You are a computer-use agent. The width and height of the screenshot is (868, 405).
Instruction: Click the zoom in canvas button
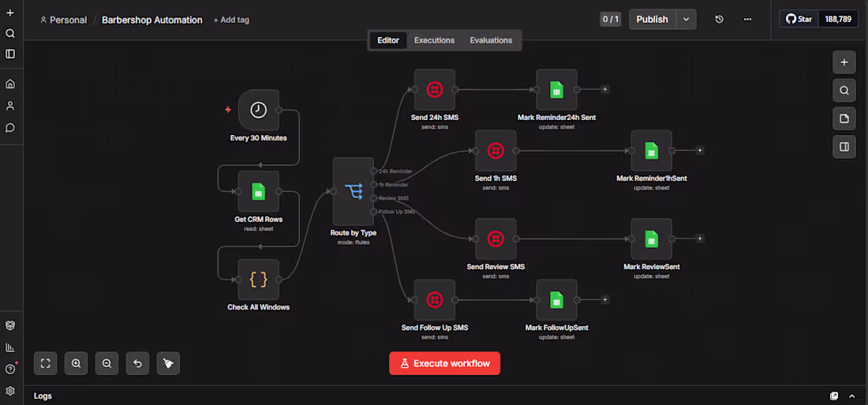(x=77, y=363)
